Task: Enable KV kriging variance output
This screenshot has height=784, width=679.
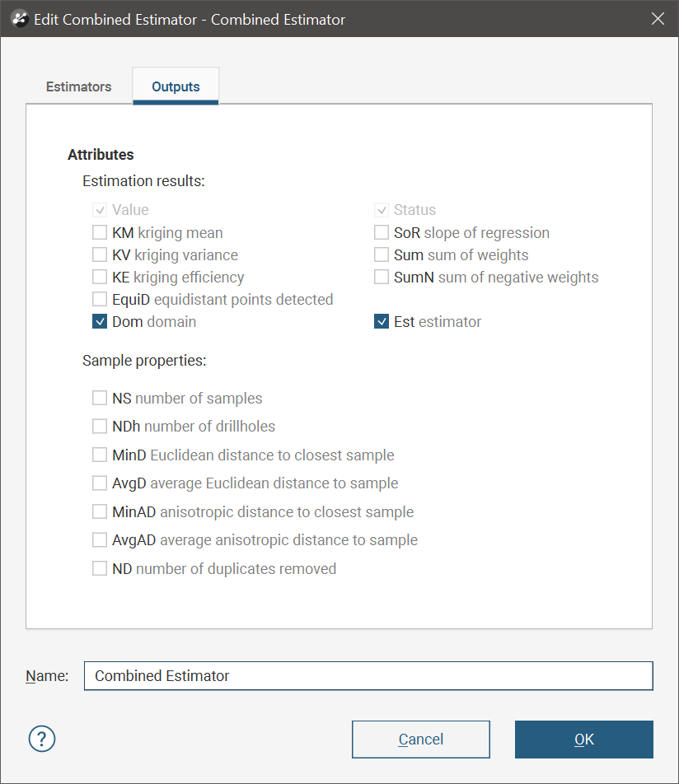Action: point(100,255)
